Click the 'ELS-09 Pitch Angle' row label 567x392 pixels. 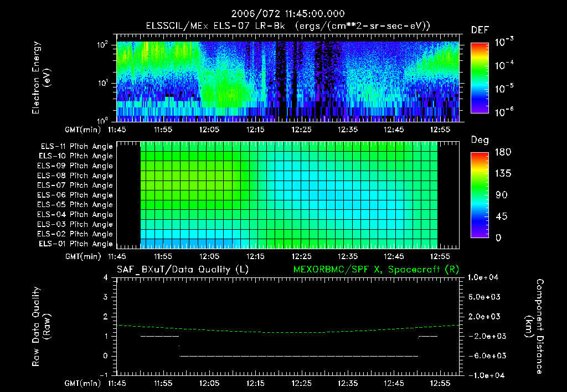[x=75, y=166]
